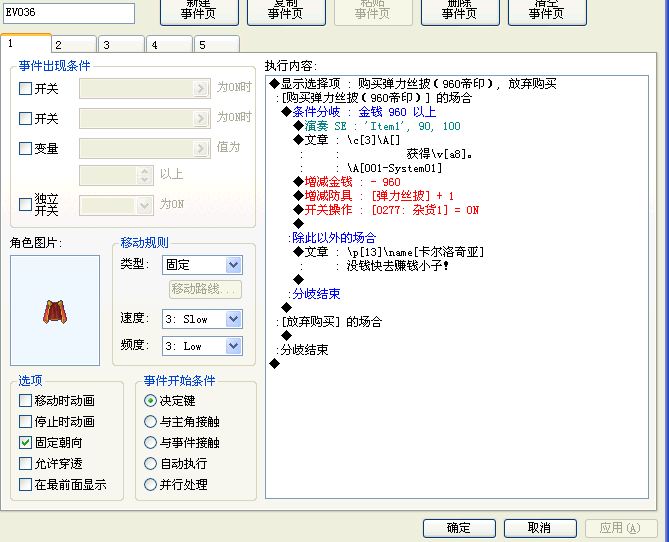This screenshot has width=669, height=542.
Task: Select the 决定键 start condition
Action: coord(150,401)
